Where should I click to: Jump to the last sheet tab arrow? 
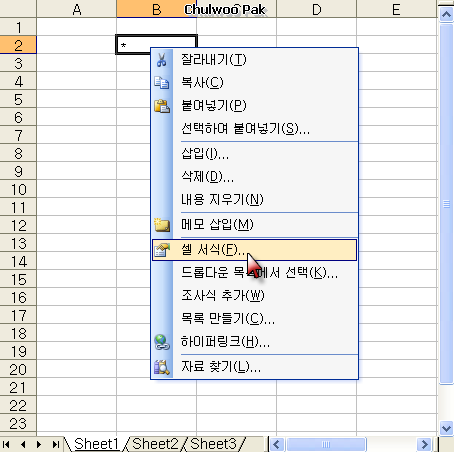click(x=55, y=444)
